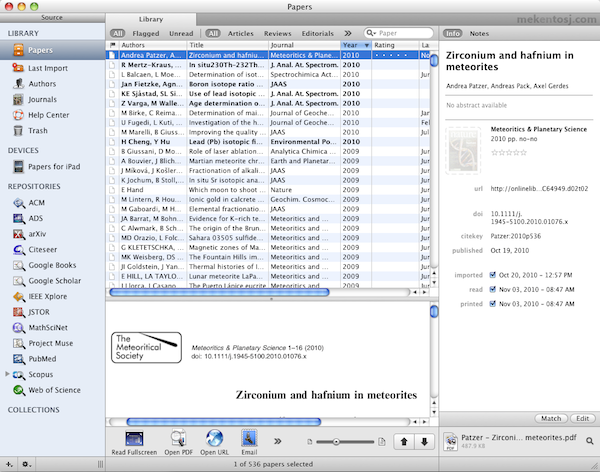This screenshot has width=600, height=472.
Task: Toggle the printed date checkbox
Action: (493, 304)
